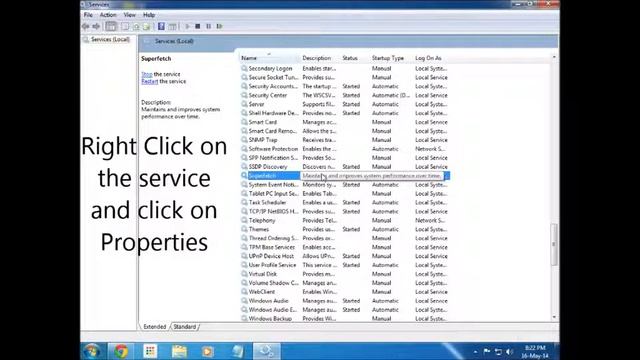This screenshot has height=360, width=640.
Task: Click the Restart the service link
Action: [149, 82]
